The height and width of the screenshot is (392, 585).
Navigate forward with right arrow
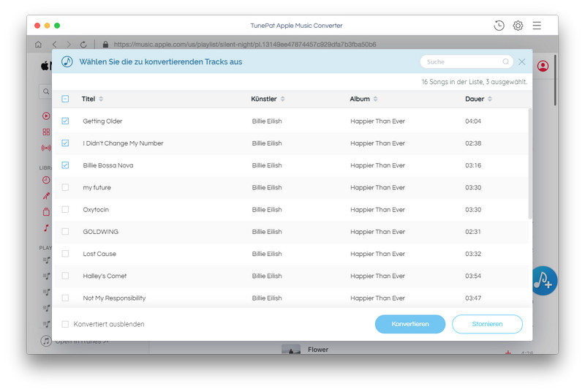(x=68, y=45)
